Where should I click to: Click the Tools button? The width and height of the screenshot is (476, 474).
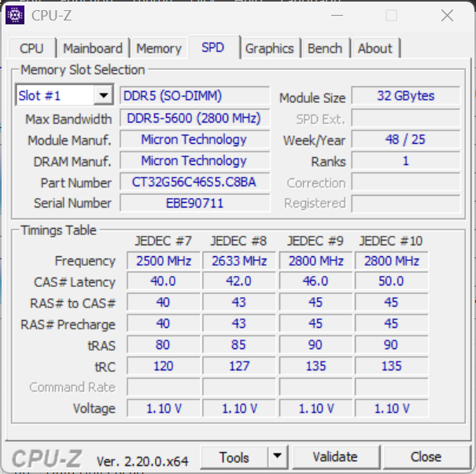(x=234, y=457)
